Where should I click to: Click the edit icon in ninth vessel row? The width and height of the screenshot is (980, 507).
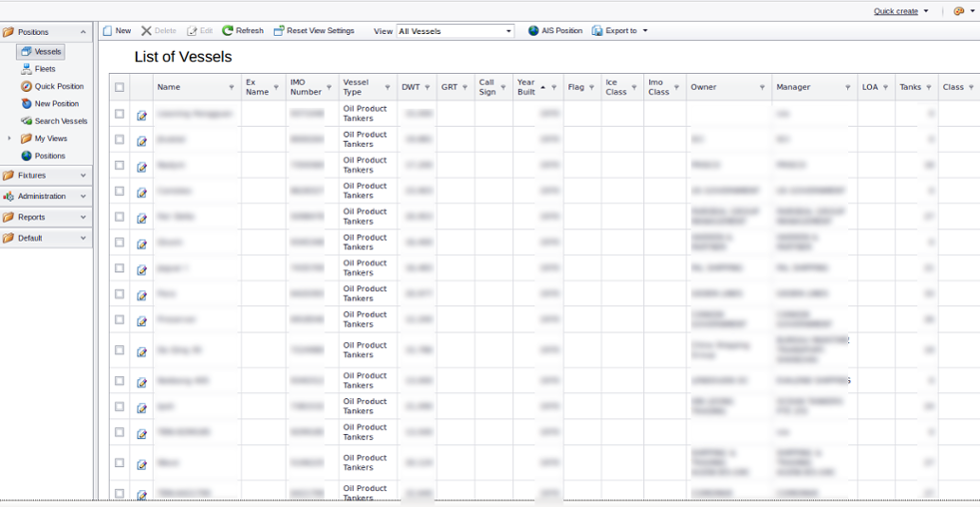[x=142, y=320]
